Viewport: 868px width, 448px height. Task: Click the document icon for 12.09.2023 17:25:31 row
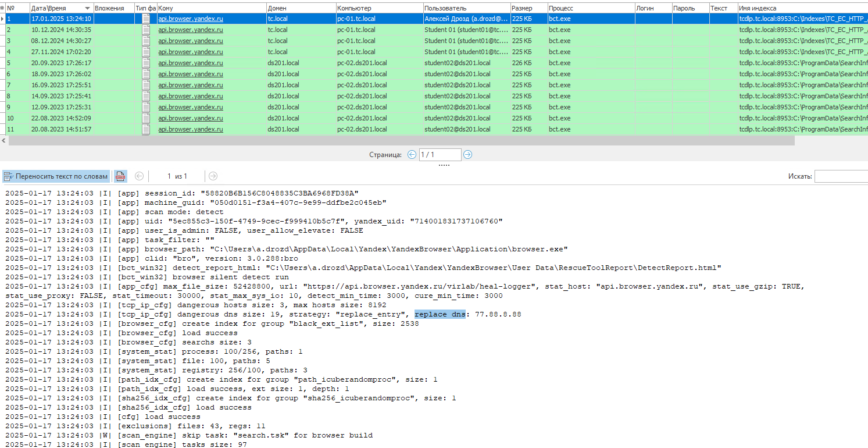pyautogui.click(x=146, y=107)
